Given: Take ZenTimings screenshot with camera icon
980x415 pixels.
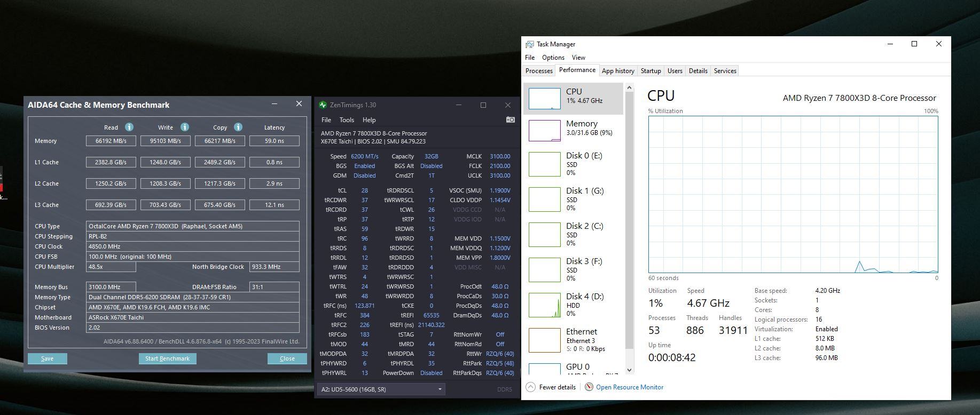Looking at the screenshot, I should pyautogui.click(x=511, y=119).
